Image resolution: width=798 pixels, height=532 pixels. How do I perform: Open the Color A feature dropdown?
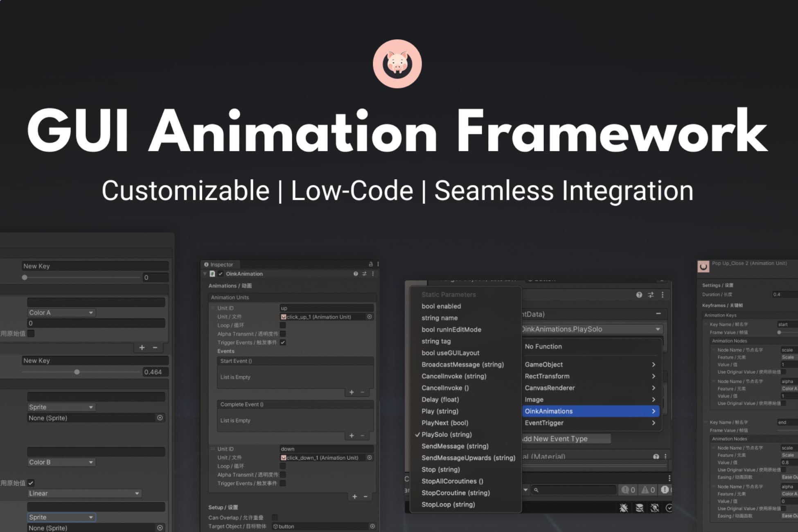61,313
